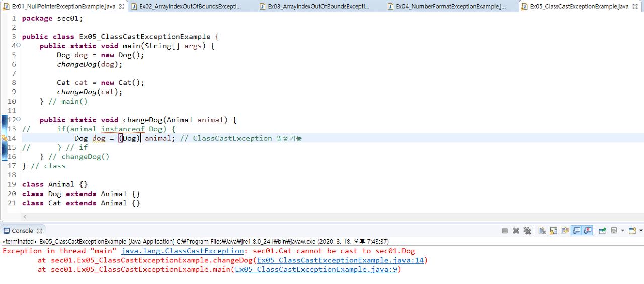Screen dimensions: 644x284
Task: Click the text 'class Cat extends Animal {}'
Action: [x=81, y=203]
